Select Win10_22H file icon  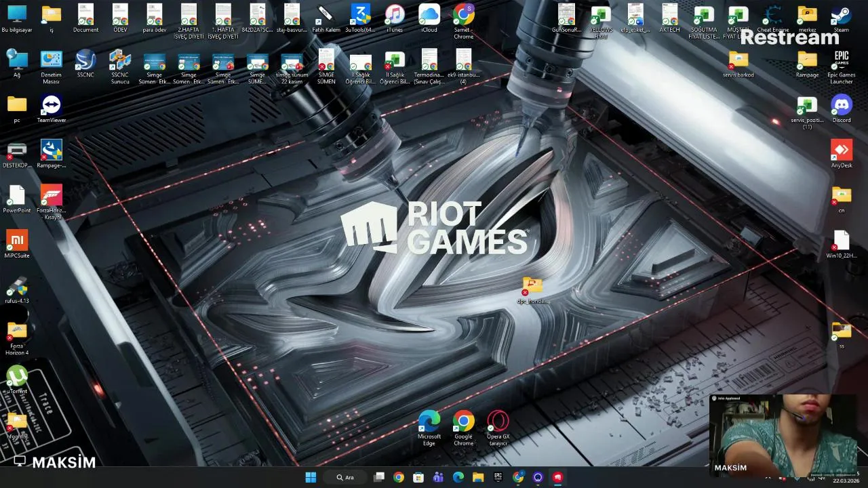pyautogui.click(x=842, y=245)
